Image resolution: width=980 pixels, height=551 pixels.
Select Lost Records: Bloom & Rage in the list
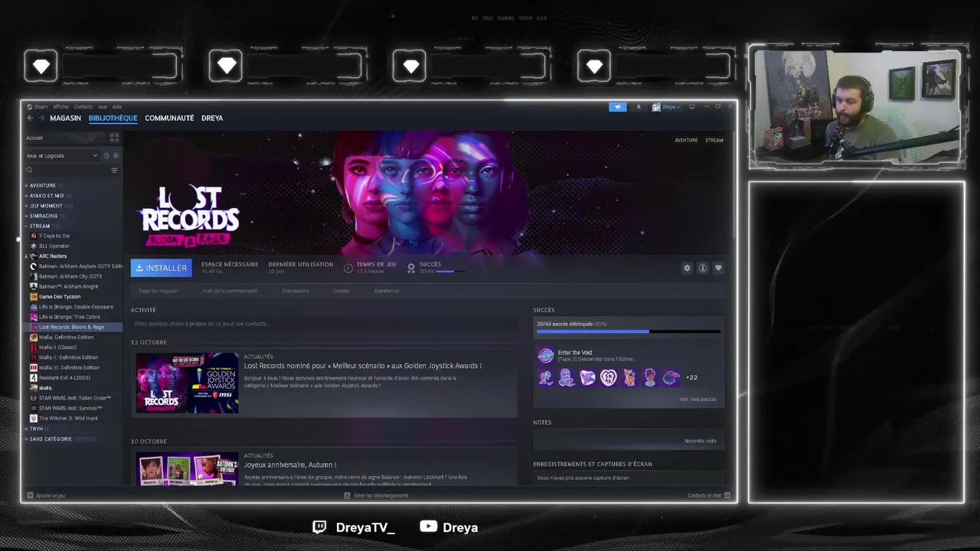73,327
